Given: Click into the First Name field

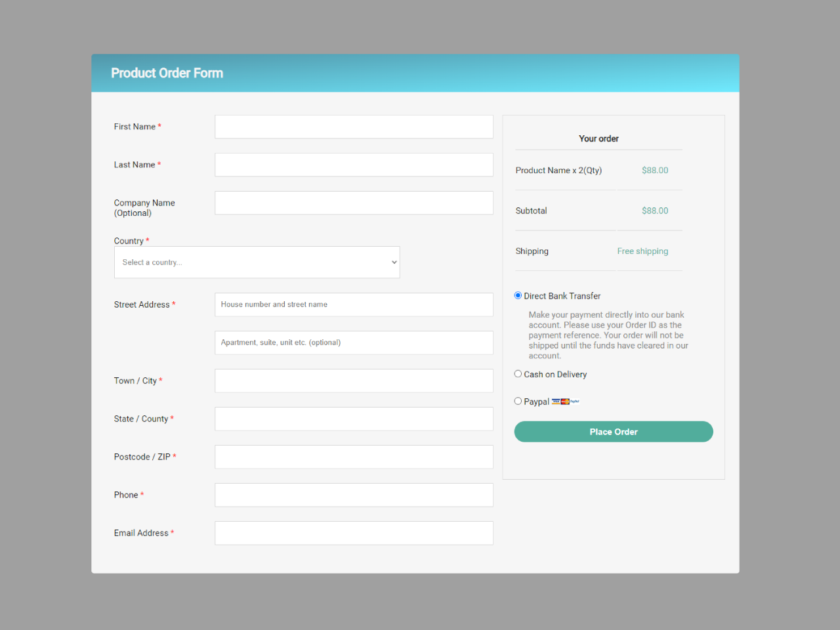Looking at the screenshot, I should pyautogui.click(x=354, y=127).
